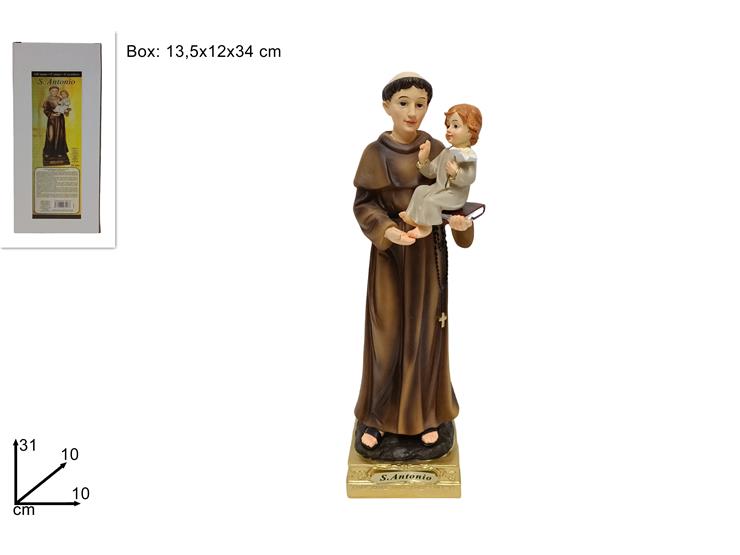
Task: Click the height value 31 on the dimension diagram
Action: 27,445
